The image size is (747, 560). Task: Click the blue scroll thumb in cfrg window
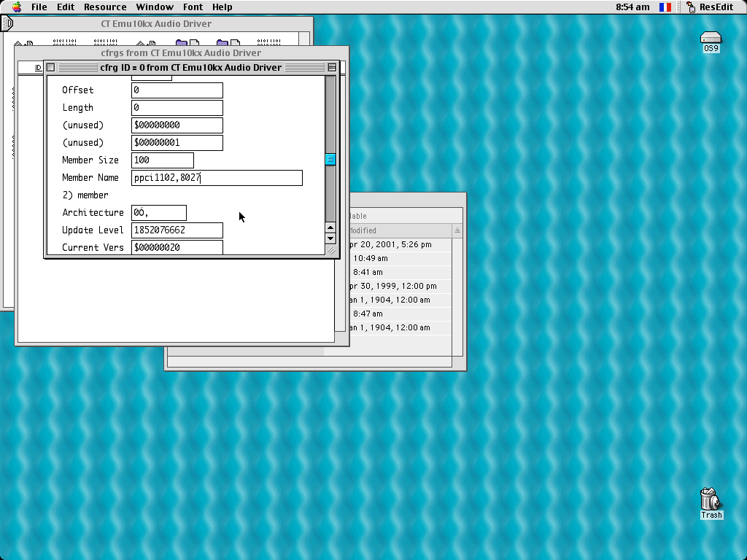[x=330, y=159]
